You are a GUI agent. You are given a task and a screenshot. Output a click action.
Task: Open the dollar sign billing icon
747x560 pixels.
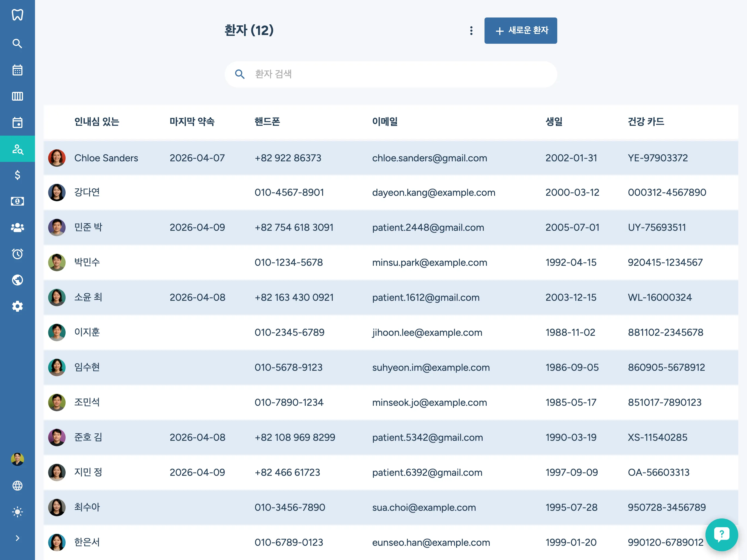[x=17, y=175]
